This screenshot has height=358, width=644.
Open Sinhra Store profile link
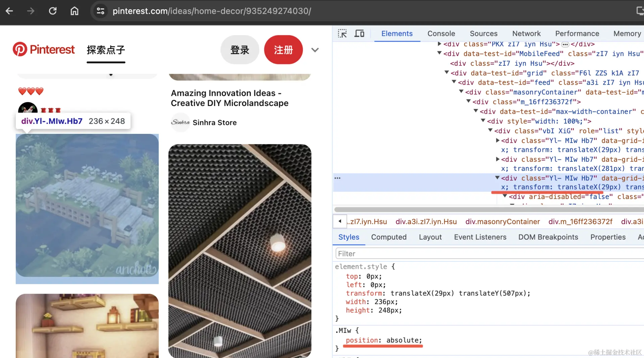click(215, 122)
